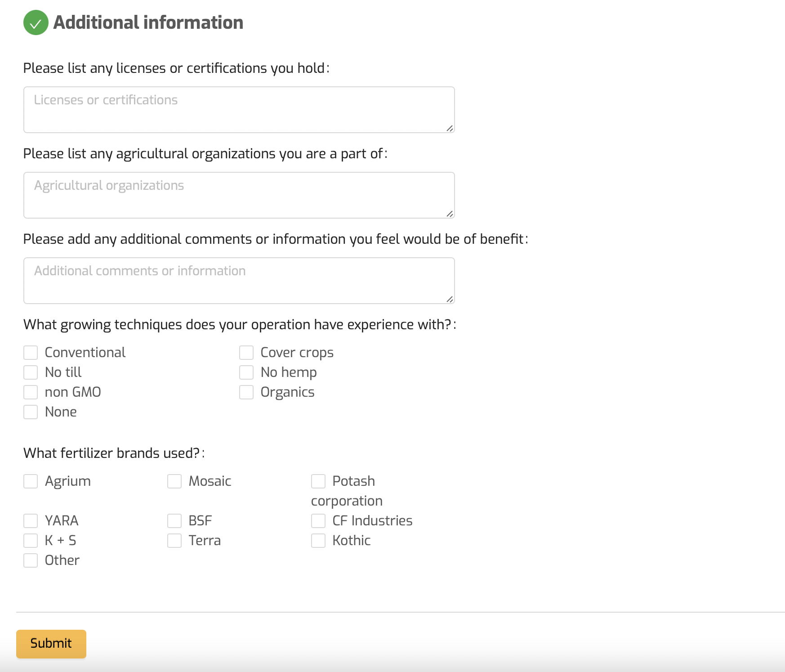Screen dimensions: 785x672
Task: Tick the Organics checkbox
Action: point(246,392)
